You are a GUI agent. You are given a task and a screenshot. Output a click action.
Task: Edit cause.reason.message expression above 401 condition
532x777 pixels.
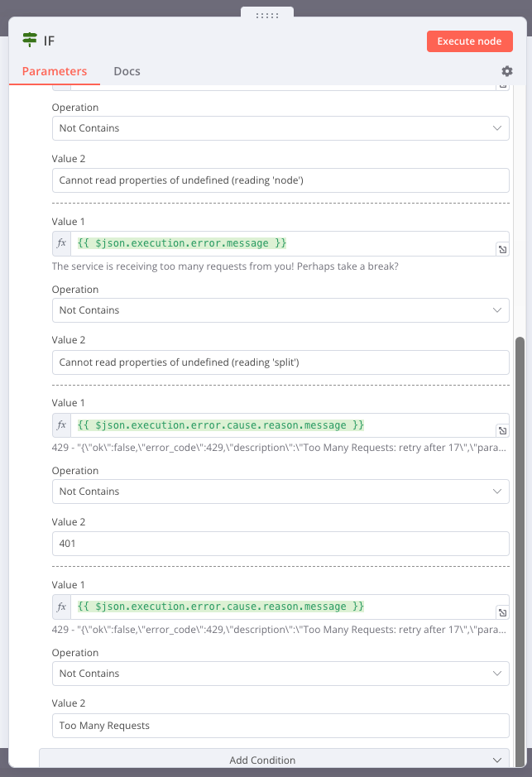coord(282,425)
